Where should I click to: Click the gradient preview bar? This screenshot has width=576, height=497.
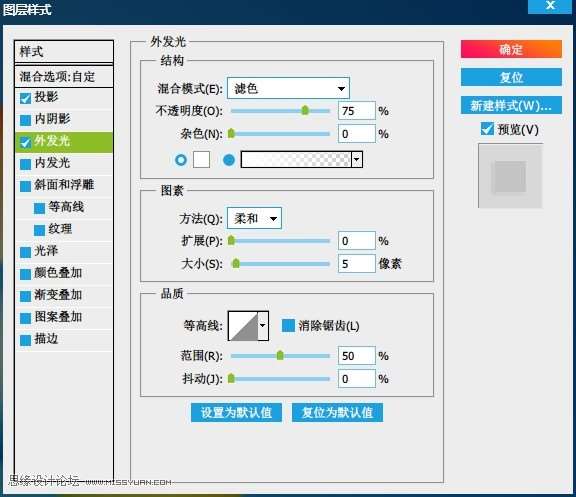[x=296, y=160]
